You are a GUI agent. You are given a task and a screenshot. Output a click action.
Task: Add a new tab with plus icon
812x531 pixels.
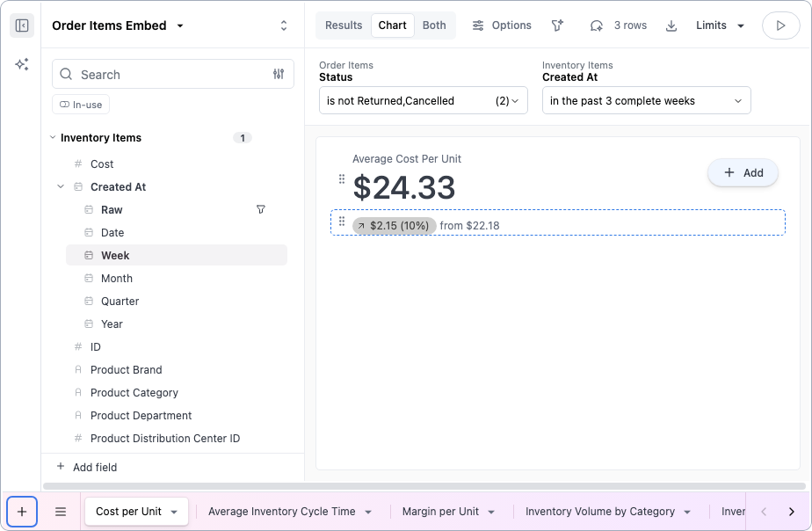[x=22, y=512]
